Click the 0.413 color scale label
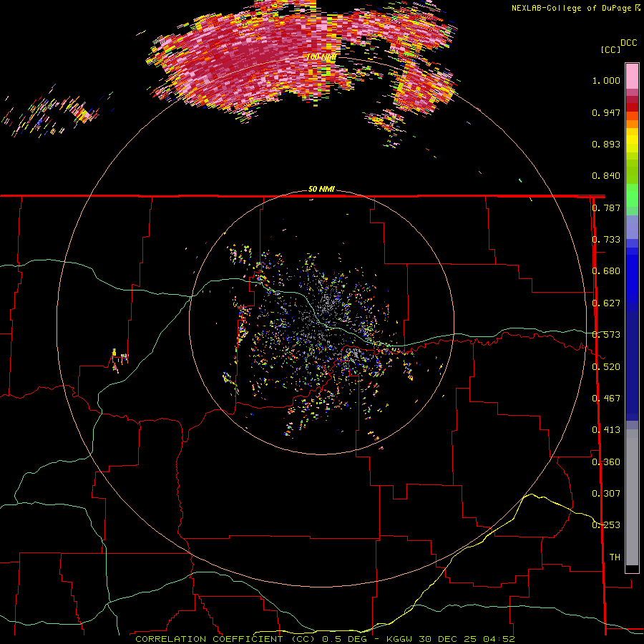 (x=606, y=430)
